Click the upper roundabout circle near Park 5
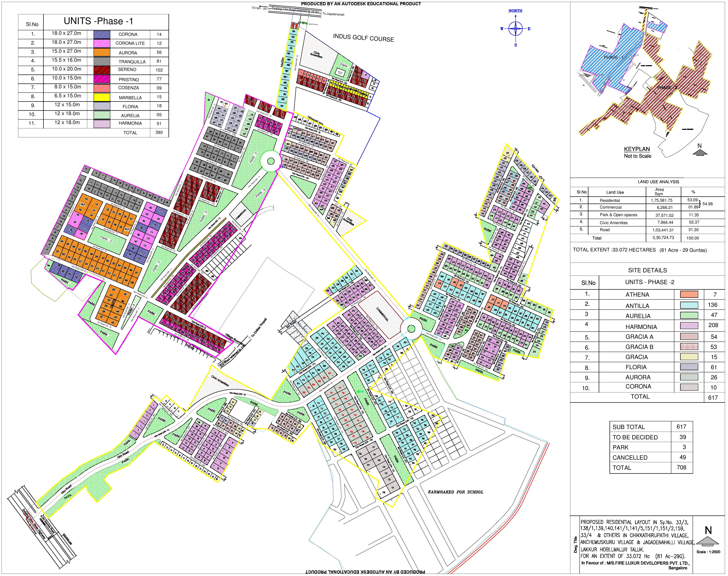728x576 pixels. click(271, 161)
